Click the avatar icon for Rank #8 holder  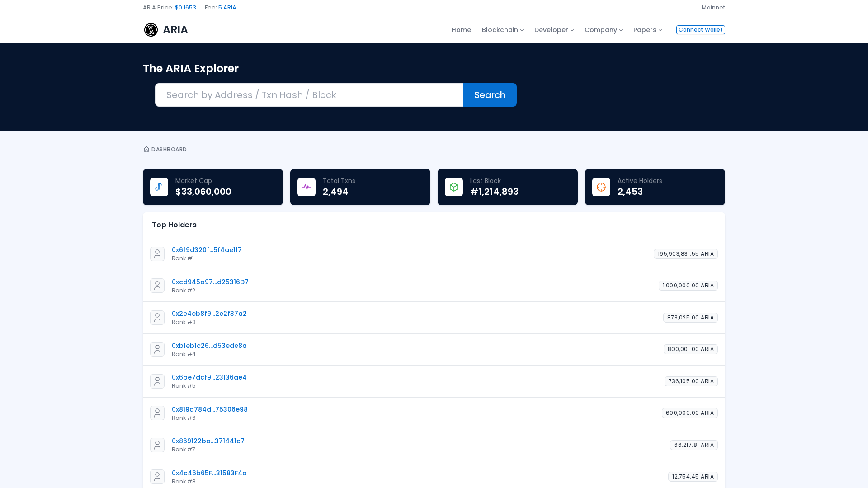157,477
